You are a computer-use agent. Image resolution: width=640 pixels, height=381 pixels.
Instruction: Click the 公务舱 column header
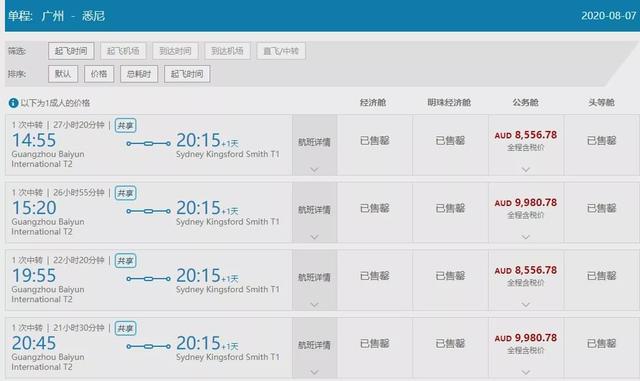[x=525, y=102]
